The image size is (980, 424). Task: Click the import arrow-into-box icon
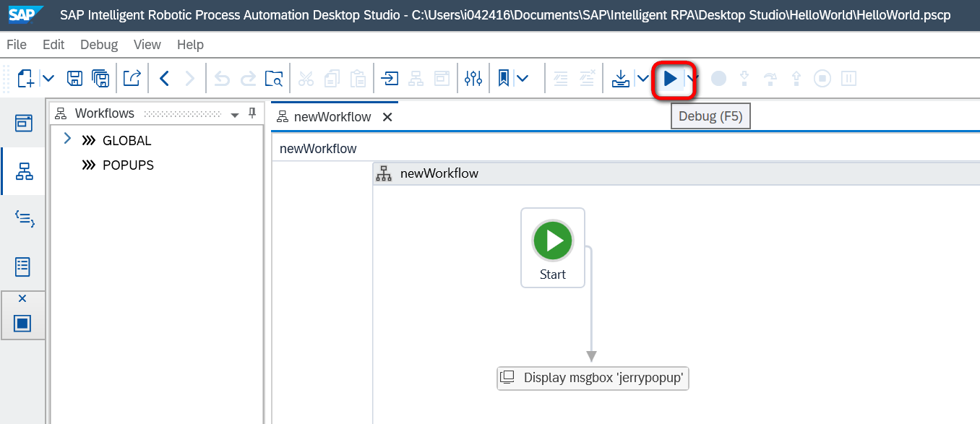pyautogui.click(x=390, y=78)
